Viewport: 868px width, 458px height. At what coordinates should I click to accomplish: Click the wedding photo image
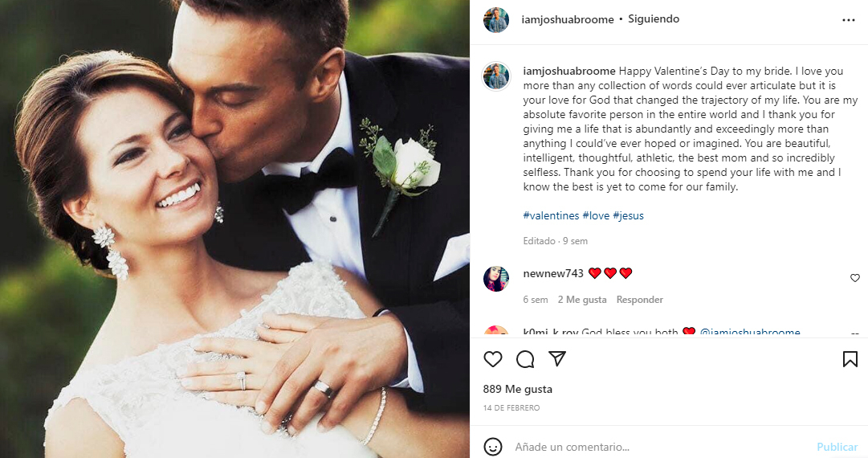click(234, 229)
